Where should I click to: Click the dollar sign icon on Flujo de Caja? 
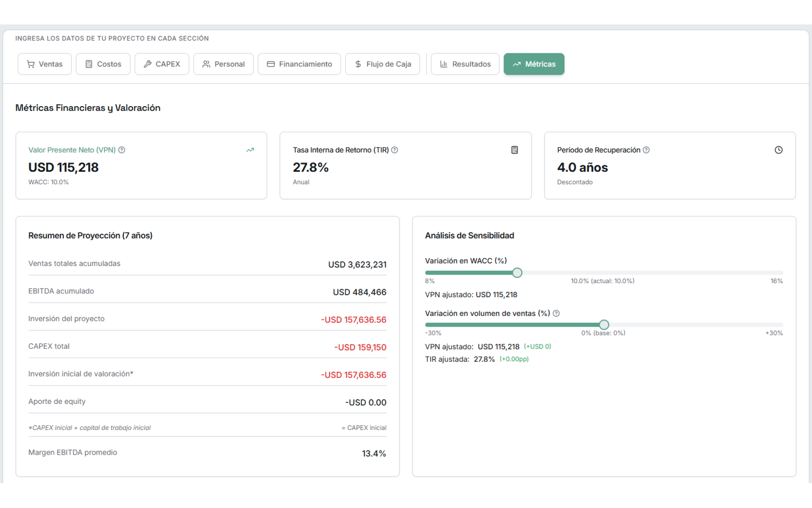tap(358, 64)
